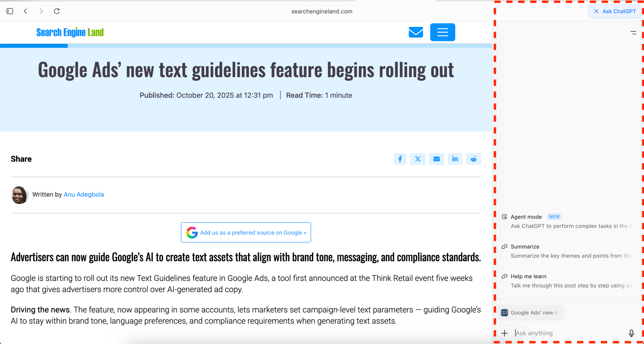Screen dimensions: 644x344
Task: Share article on LinkedIn
Action: (x=455, y=159)
